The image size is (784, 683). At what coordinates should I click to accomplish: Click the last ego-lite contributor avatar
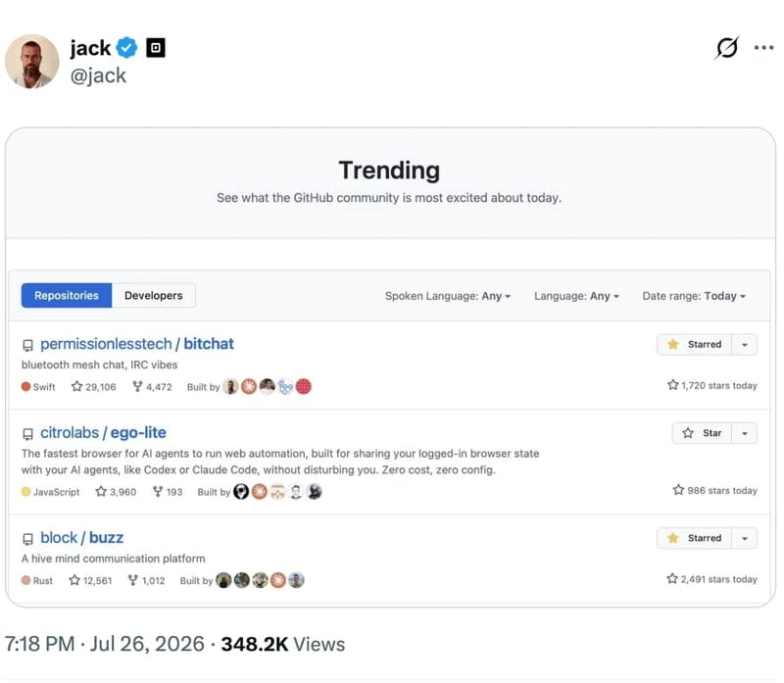click(314, 492)
